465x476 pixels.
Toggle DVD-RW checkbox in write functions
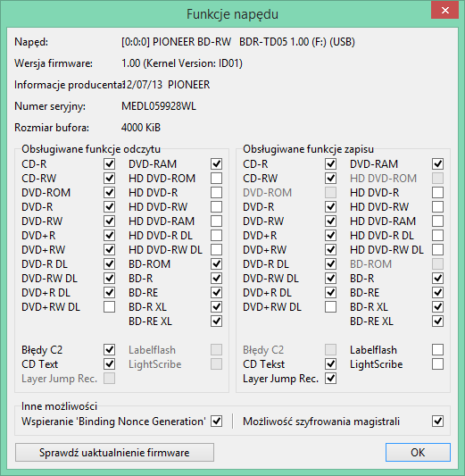click(330, 221)
